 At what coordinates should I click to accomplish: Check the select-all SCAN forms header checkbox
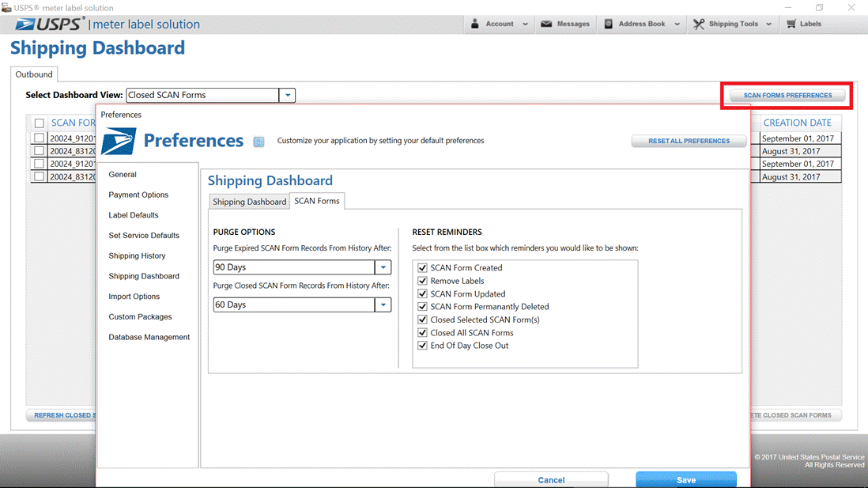(40, 123)
